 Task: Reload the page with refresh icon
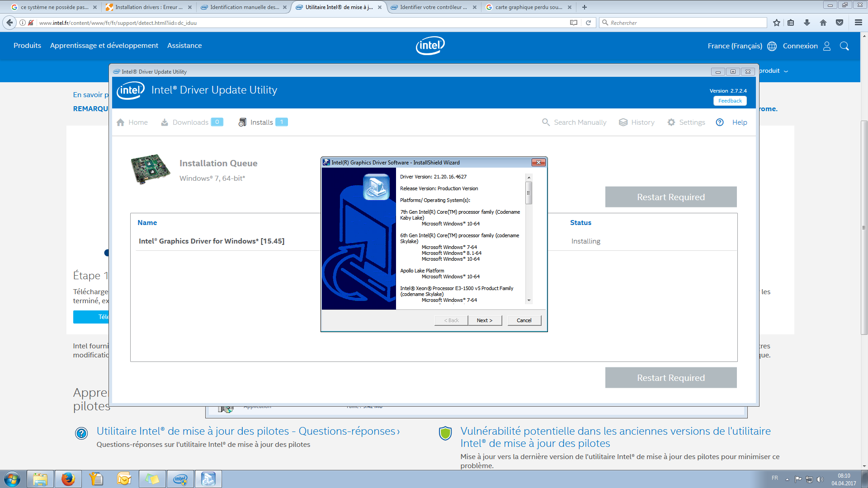click(x=588, y=23)
